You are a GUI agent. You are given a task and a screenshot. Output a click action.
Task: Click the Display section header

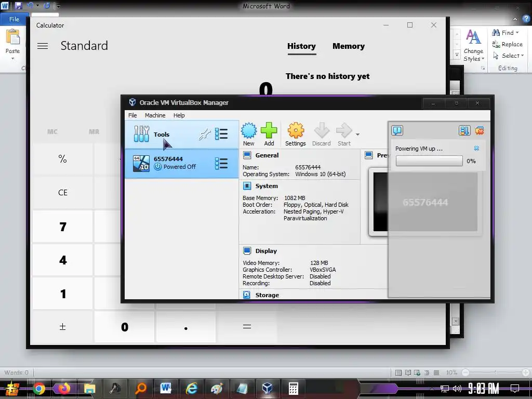(x=266, y=251)
